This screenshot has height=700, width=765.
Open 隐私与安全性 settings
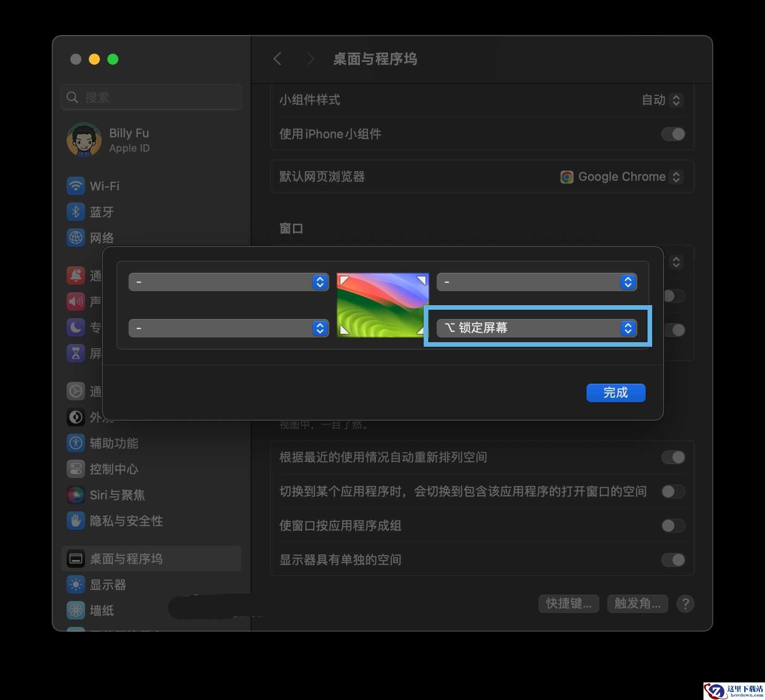click(115, 521)
